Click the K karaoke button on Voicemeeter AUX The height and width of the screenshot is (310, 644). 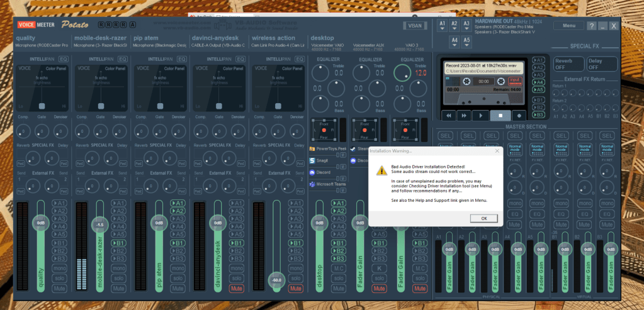coord(379,268)
